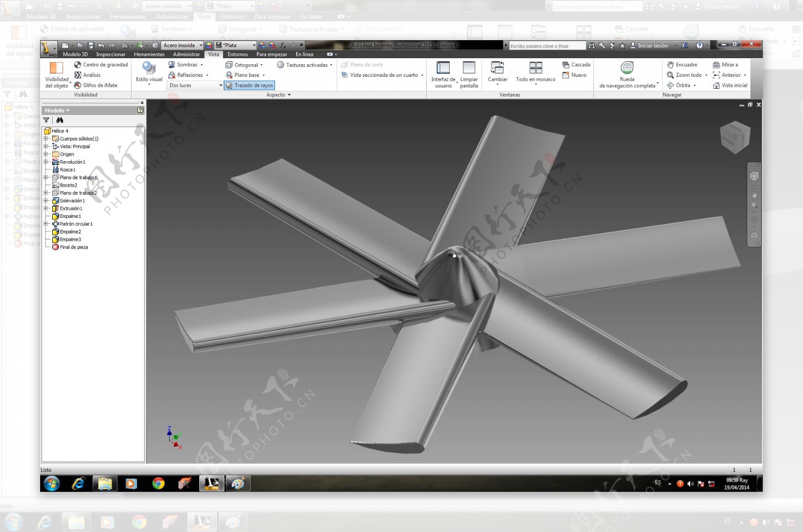This screenshot has width=803, height=532.
Task: Switch Ortogonal projection mode
Action: point(244,65)
